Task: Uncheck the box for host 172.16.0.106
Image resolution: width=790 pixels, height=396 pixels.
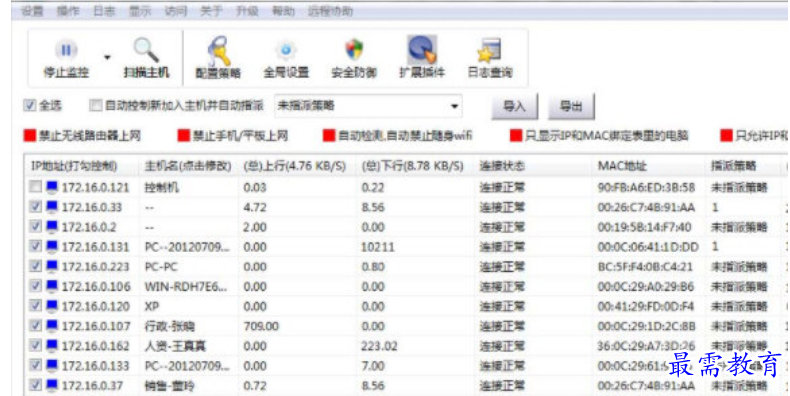Action: (35, 286)
